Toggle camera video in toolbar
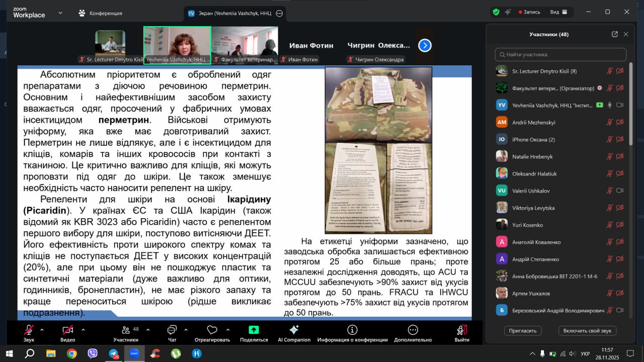The width and height of the screenshot is (644, 362). point(67,330)
